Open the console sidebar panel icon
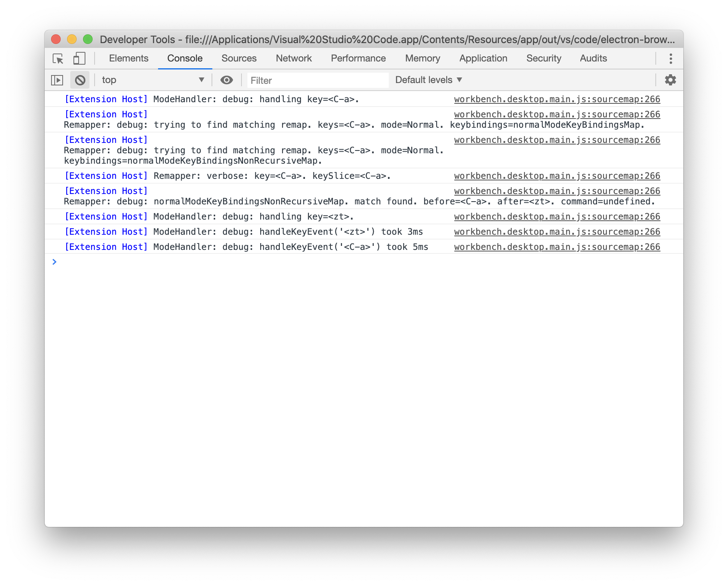 click(x=57, y=80)
